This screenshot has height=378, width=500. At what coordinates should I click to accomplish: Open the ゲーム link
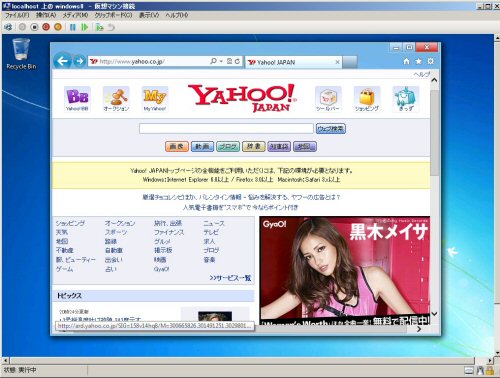coord(64,269)
